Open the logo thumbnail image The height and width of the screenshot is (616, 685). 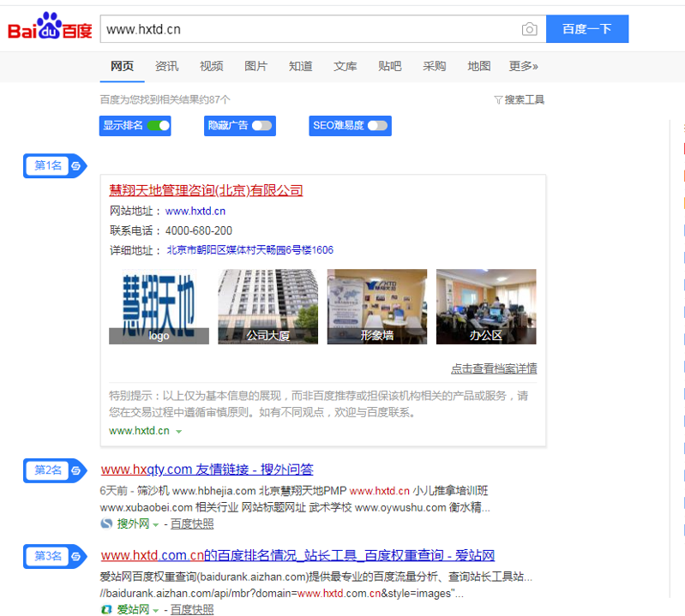tap(159, 307)
